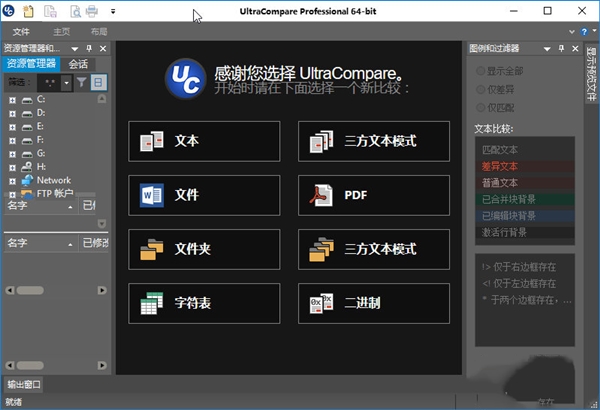Select the 资源管理器 tab
Image resolution: width=600 pixels, height=410 pixels.
(x=31, y=64)
